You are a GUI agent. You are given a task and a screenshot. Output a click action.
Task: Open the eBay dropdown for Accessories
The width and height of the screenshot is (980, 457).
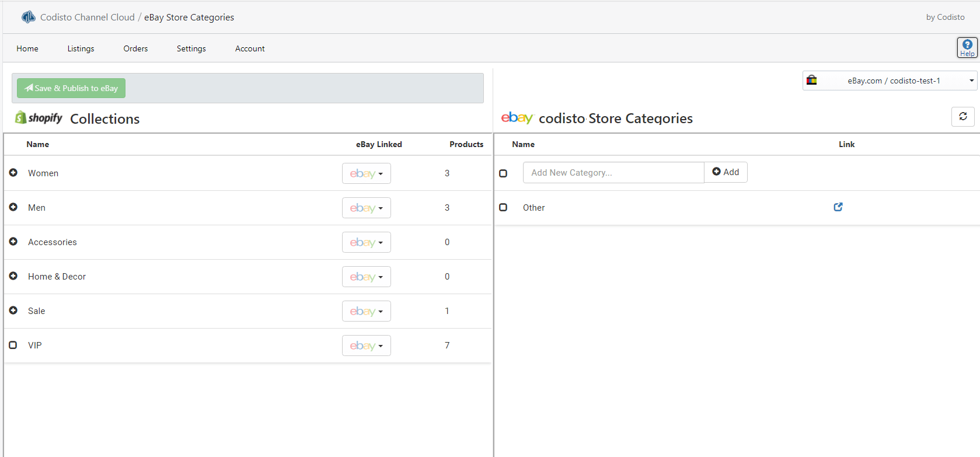367,242
